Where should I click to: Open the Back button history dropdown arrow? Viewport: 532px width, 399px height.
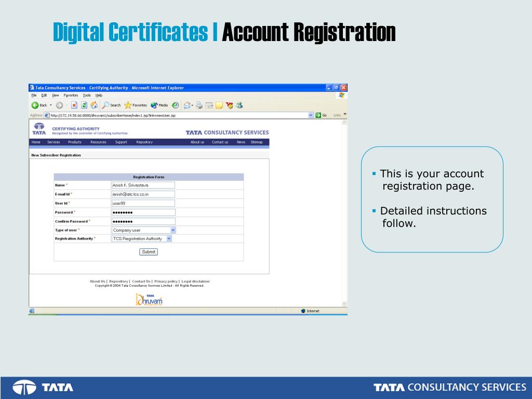point(51,105)
